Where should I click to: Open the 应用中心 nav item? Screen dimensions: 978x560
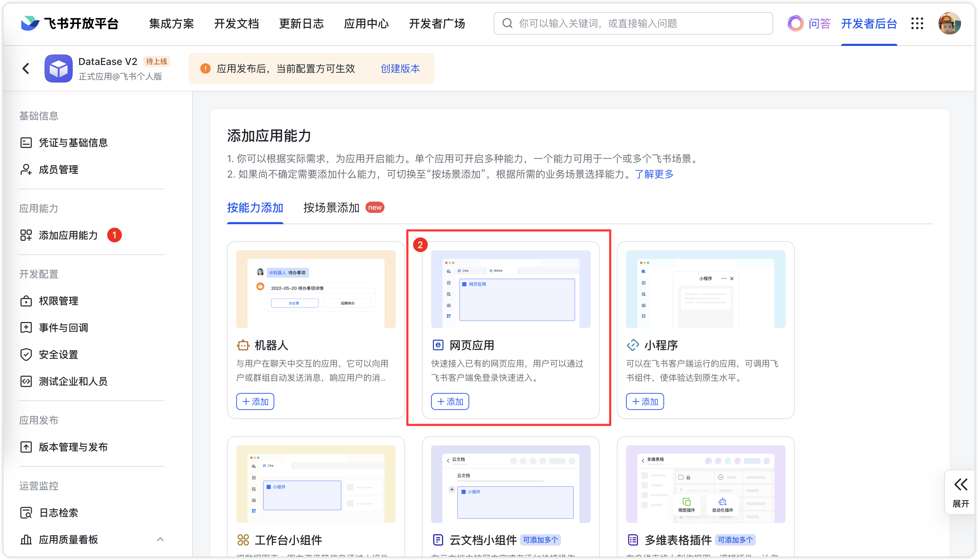(x=366, y=23)
